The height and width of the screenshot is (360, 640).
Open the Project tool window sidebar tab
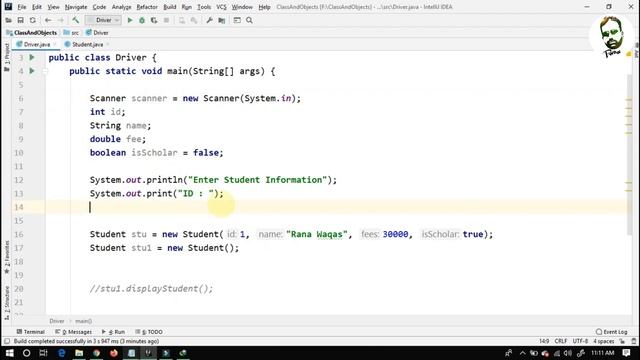click(7, 57)
